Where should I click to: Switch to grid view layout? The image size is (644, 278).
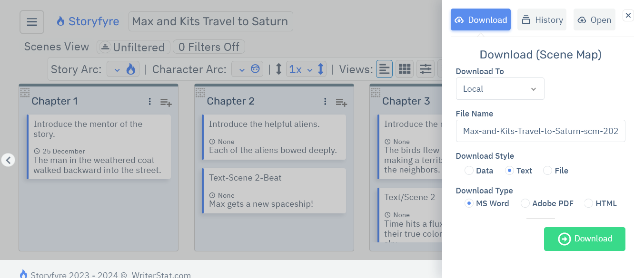[x=405, y=69]
